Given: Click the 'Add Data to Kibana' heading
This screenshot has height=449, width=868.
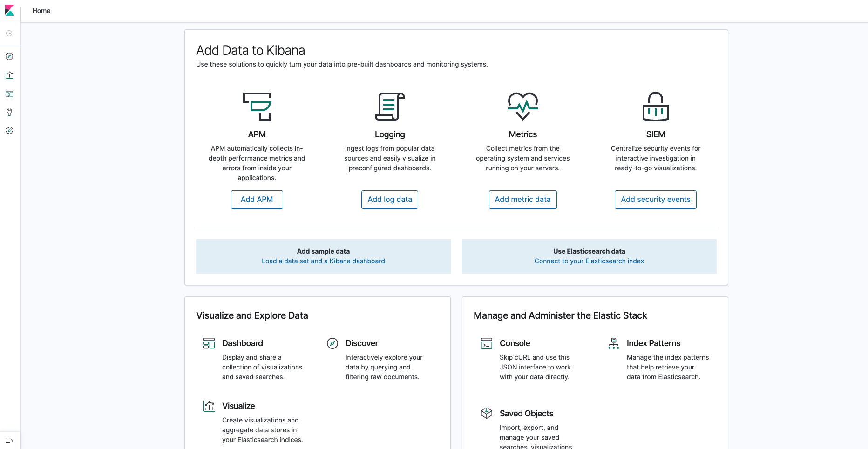Looking at the screenshot, I should (x=251, y=50).
